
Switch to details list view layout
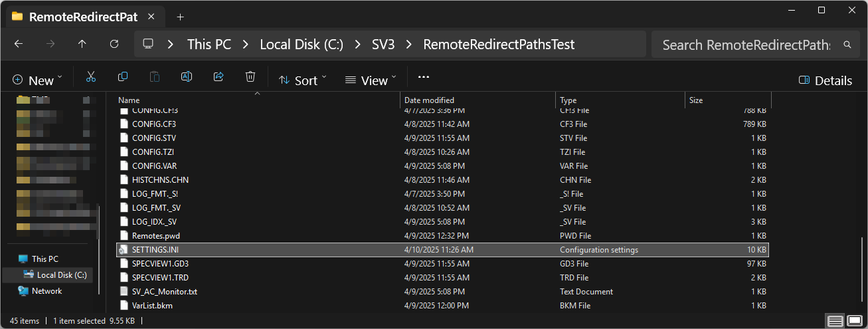coord(835,321)
